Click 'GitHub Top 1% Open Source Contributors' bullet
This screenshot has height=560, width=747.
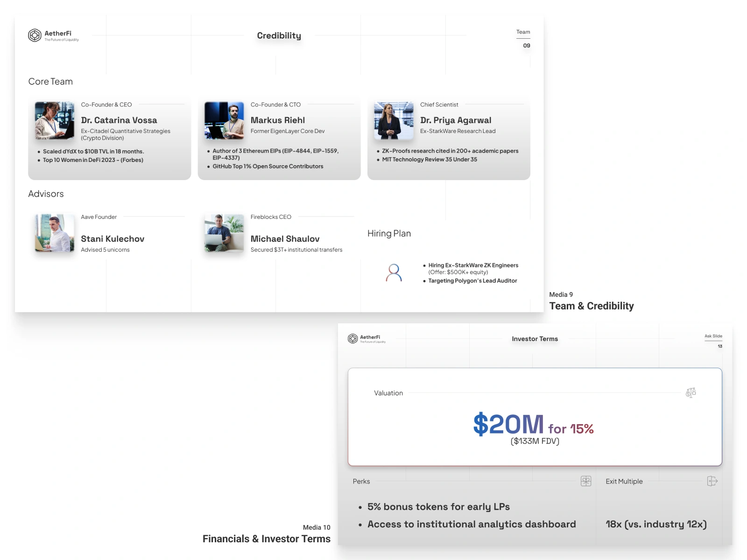[268, 167]
